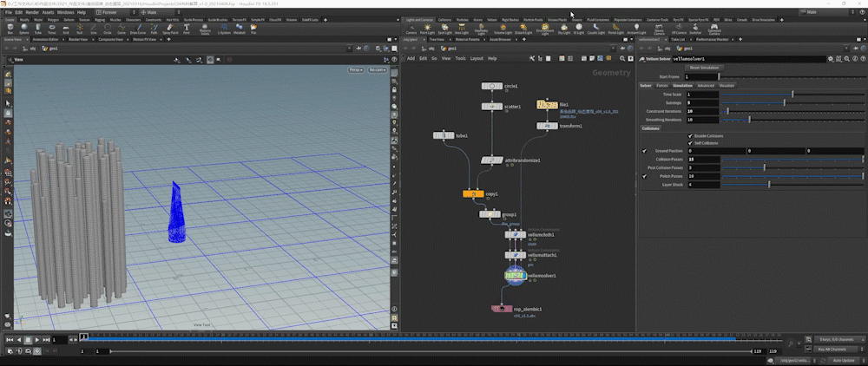Select the Torus shelf tool
The height and width of the screenshot is (366, 868).
(52, 29)
